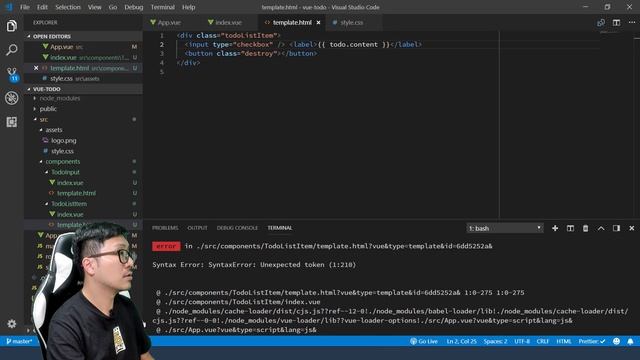Viewport: 640px width, 360px height.
Task: Click Prettier status bar item
Action: tap(592, 341)
